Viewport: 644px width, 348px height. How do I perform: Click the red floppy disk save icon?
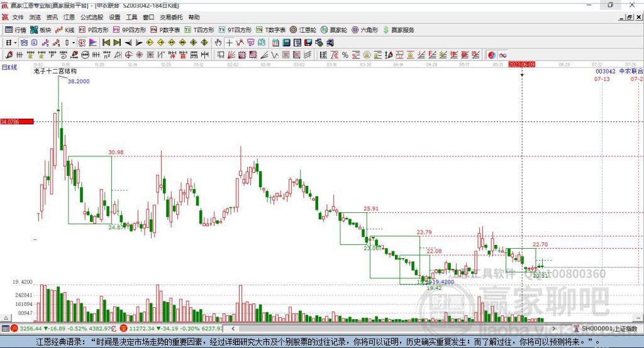(x=308, y=42)
